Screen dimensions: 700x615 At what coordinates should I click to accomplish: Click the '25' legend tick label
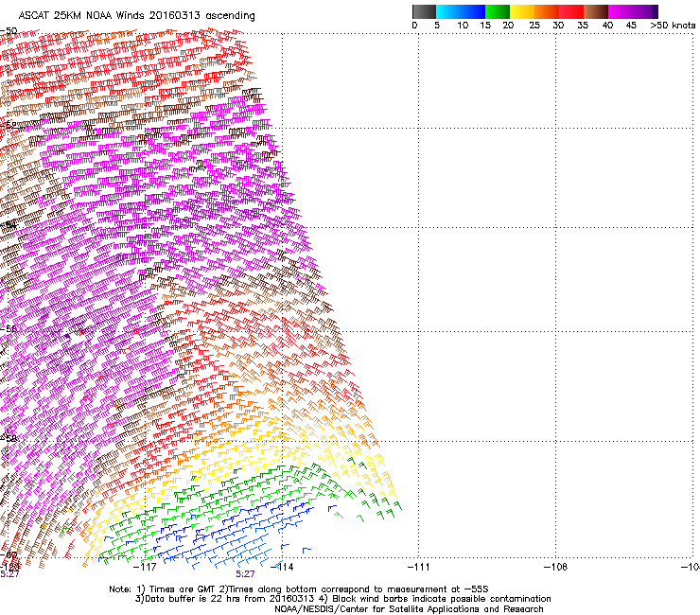pos(534,26)
